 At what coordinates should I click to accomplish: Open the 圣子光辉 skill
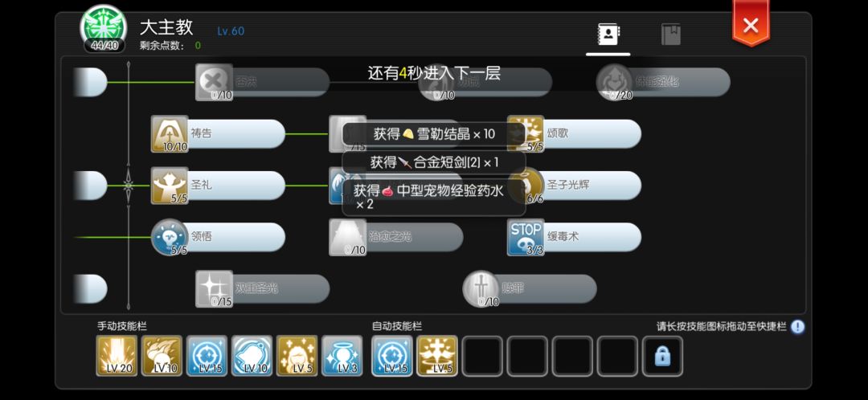click(x=574, y=186)
